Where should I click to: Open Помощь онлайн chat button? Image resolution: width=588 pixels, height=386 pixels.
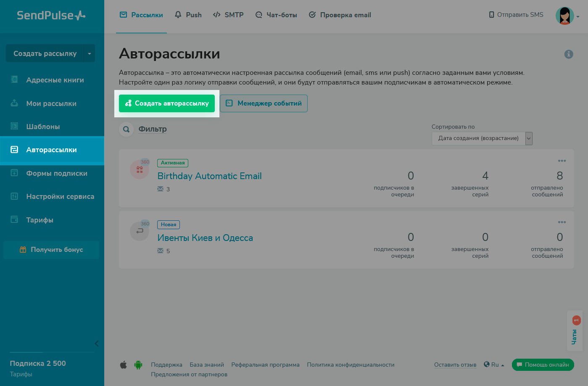coord(543,365)
